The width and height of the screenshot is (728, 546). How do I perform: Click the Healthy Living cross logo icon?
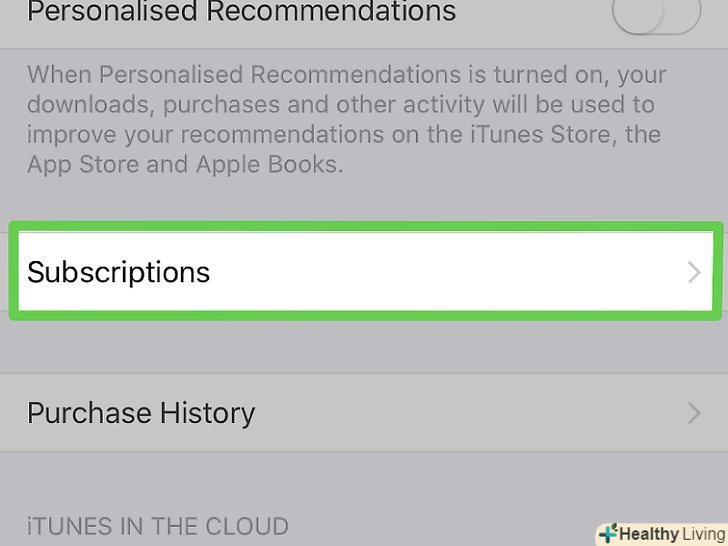coord(607,533)
